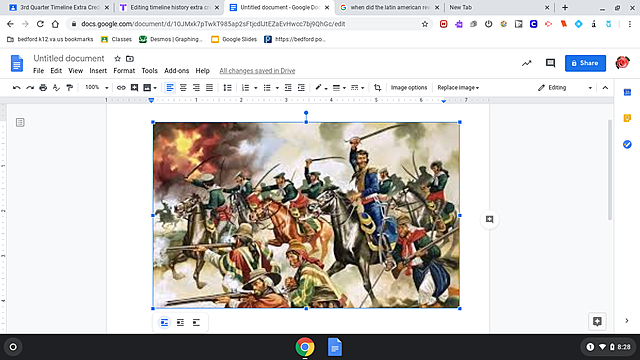
Task: Move document to a folder
Action: pyautogui.click(x=130, y=59)
